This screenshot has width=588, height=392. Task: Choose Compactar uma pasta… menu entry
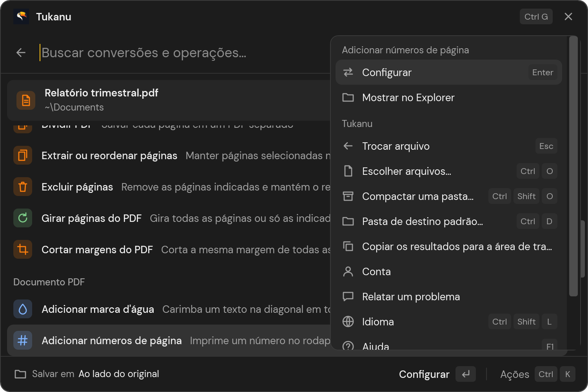coord(449,196)
